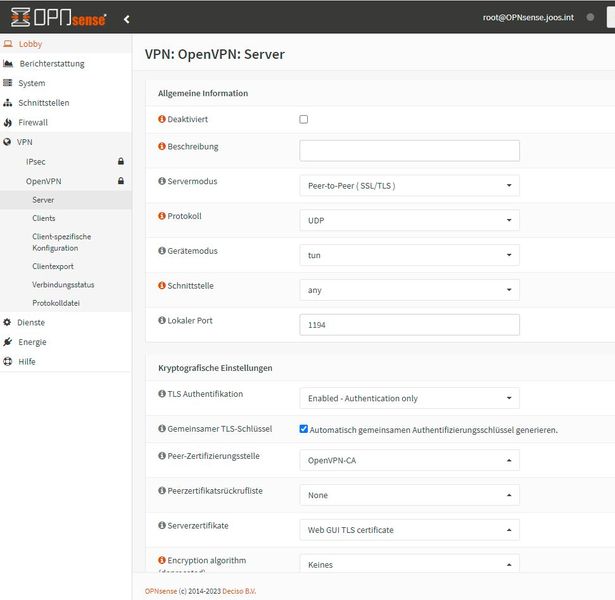615x600 pixels.
Task: Click the OPNsense logo
Action: (58, 18)
